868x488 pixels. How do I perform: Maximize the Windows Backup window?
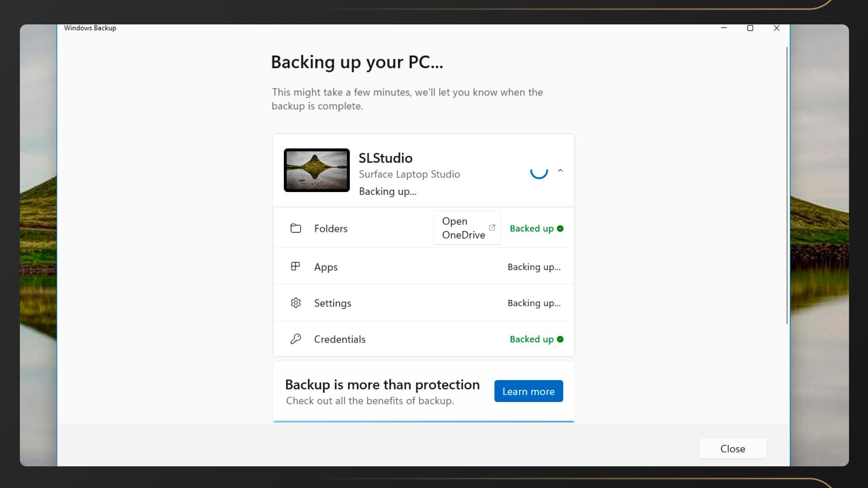click(750, 28)
